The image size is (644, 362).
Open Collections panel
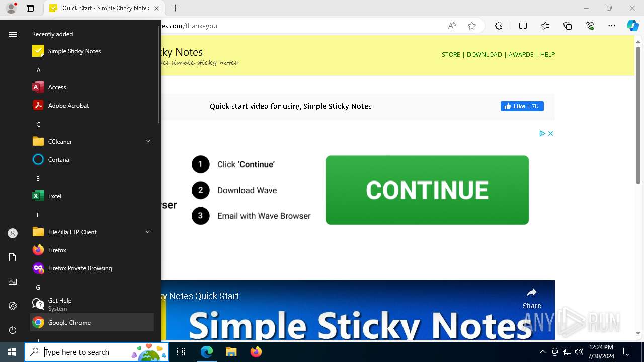pos(568,26)
